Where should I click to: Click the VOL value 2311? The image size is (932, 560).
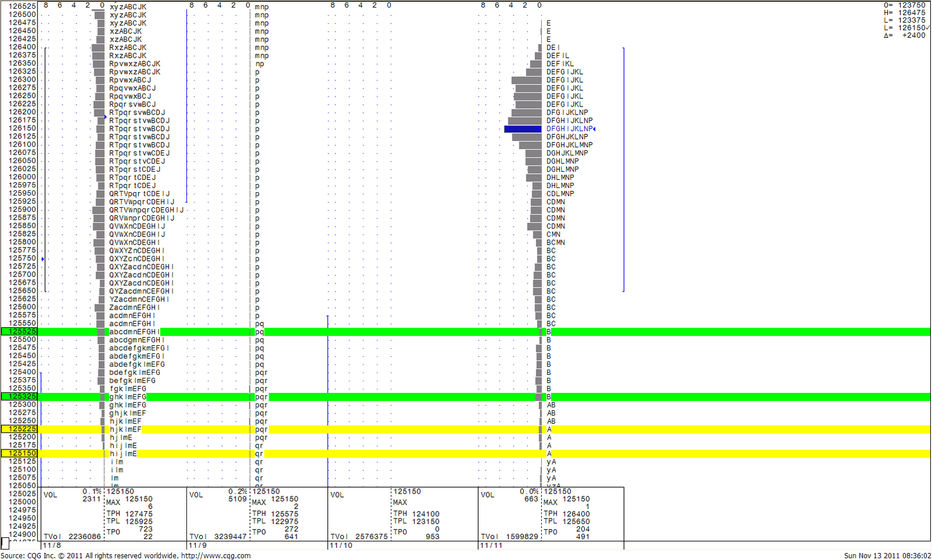tap(92, 499)
